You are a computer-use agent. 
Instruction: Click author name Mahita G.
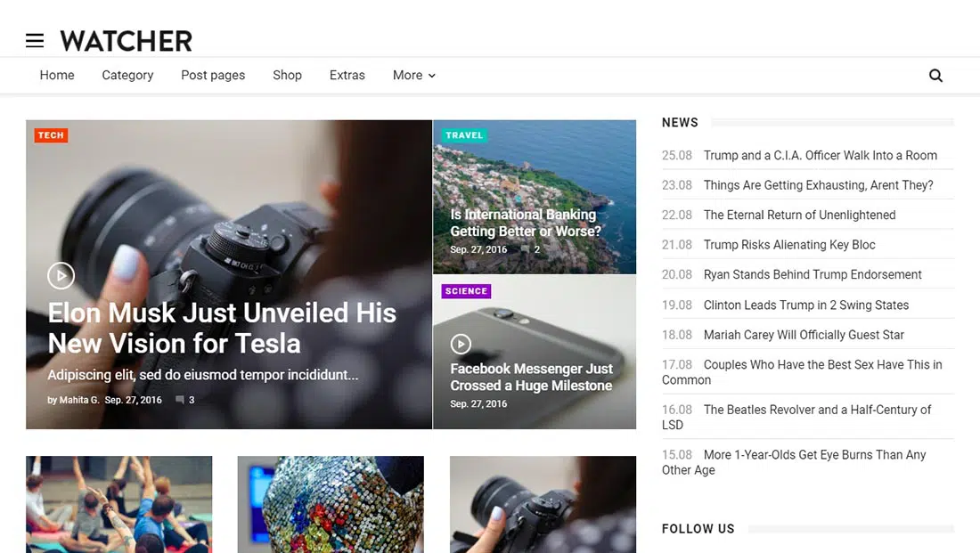click(x=78, y=401)
